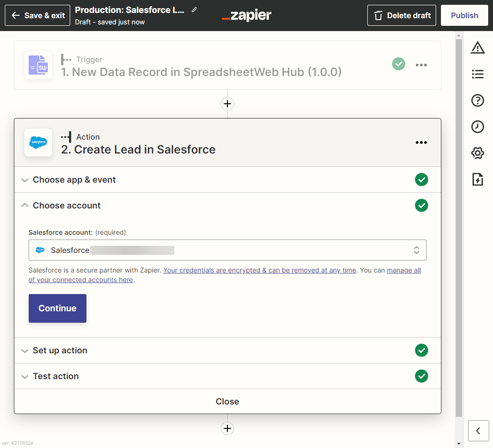The height and width of the screenshot is (448, 493).
Task: Open the history clock icon in sidebar
Action: pyautogui.click(x=477, y=127)
